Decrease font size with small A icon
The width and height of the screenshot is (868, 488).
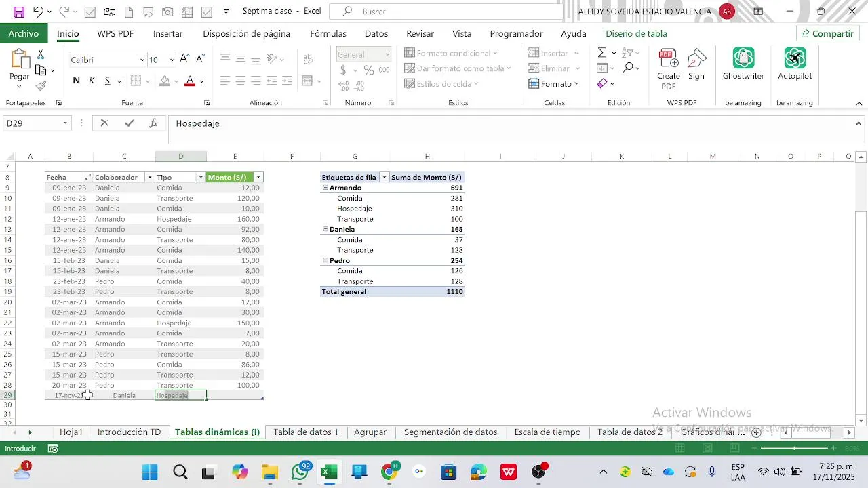point(199,60)
